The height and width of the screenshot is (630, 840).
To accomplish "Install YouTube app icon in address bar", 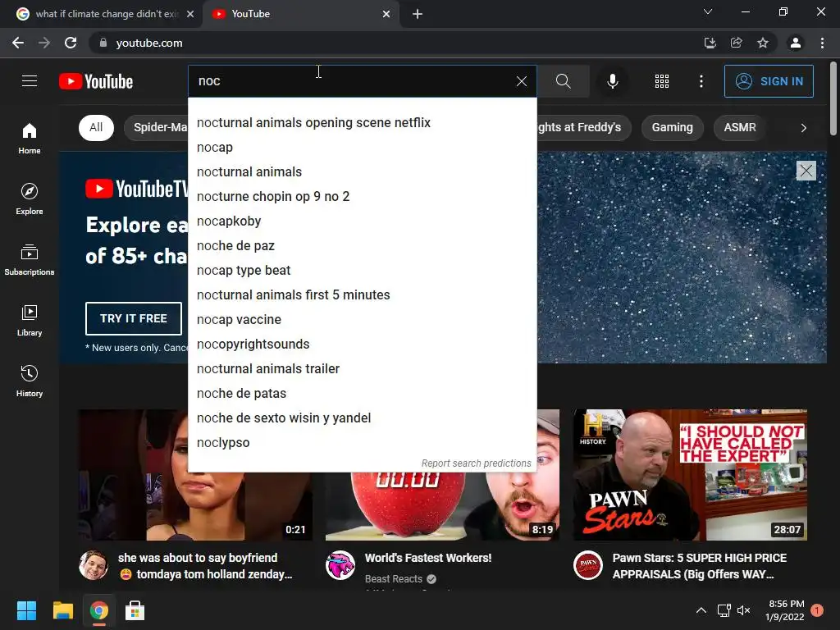I will 710,43.
